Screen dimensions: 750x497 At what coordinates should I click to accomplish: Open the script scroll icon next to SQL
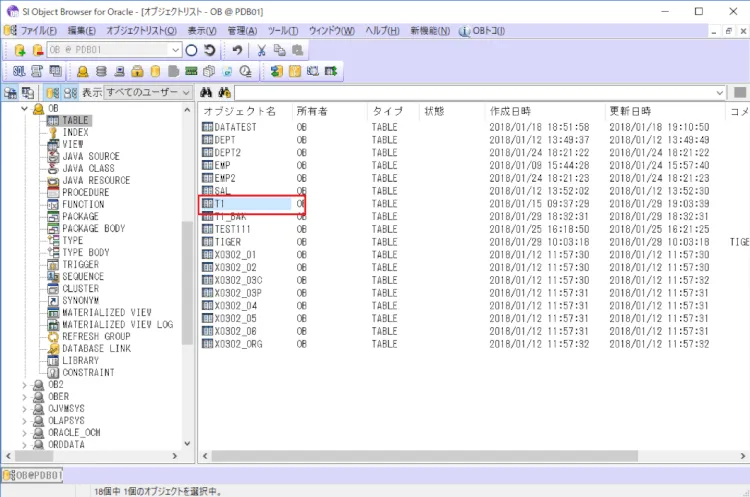37,71
